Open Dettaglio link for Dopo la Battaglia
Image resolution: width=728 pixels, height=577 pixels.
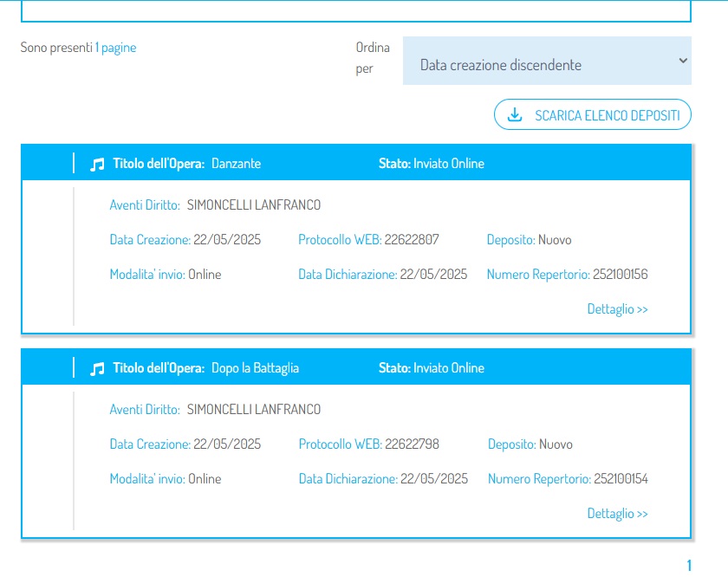(x=617, y=514)
